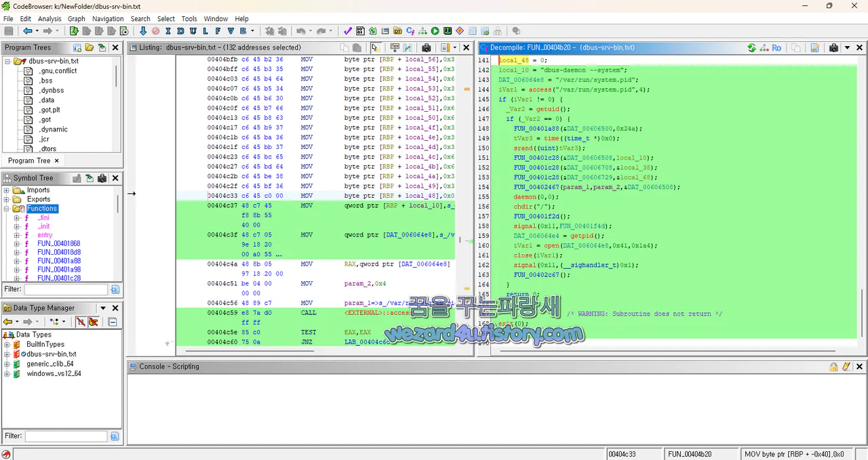Clear the console with the eraser icon
868x460 pixels.
click(846, 367)
